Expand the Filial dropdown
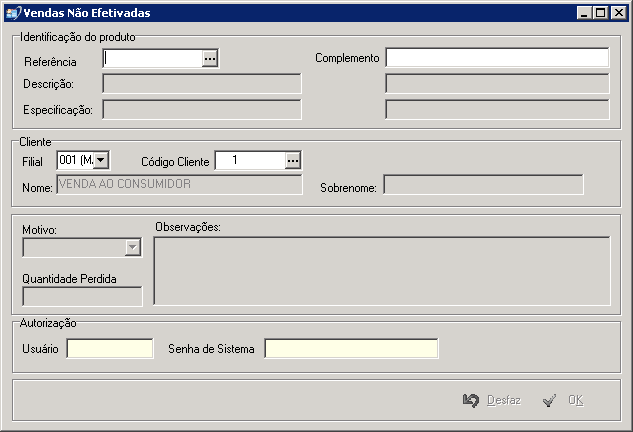The width and height of the screenshot is (633, 432). (x=101, y=160)
